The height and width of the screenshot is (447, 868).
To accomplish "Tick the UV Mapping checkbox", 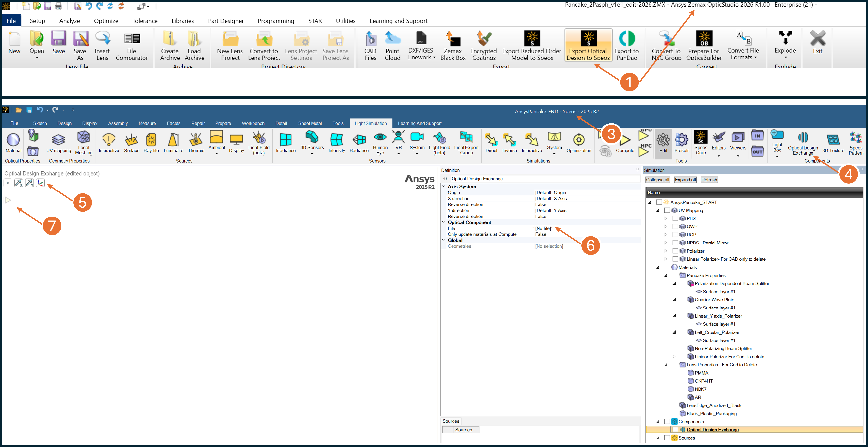I will pyautogui.click(x=667, y=211).
